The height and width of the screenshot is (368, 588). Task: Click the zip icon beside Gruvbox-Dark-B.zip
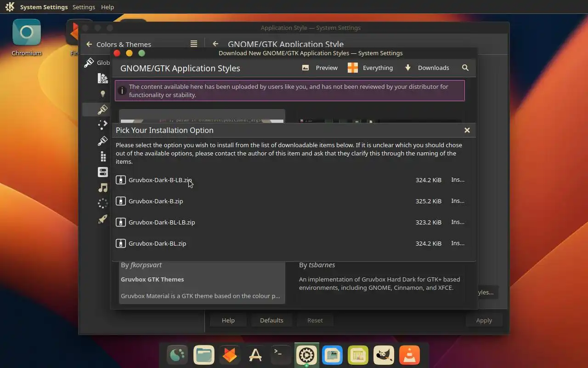[121, 201]
